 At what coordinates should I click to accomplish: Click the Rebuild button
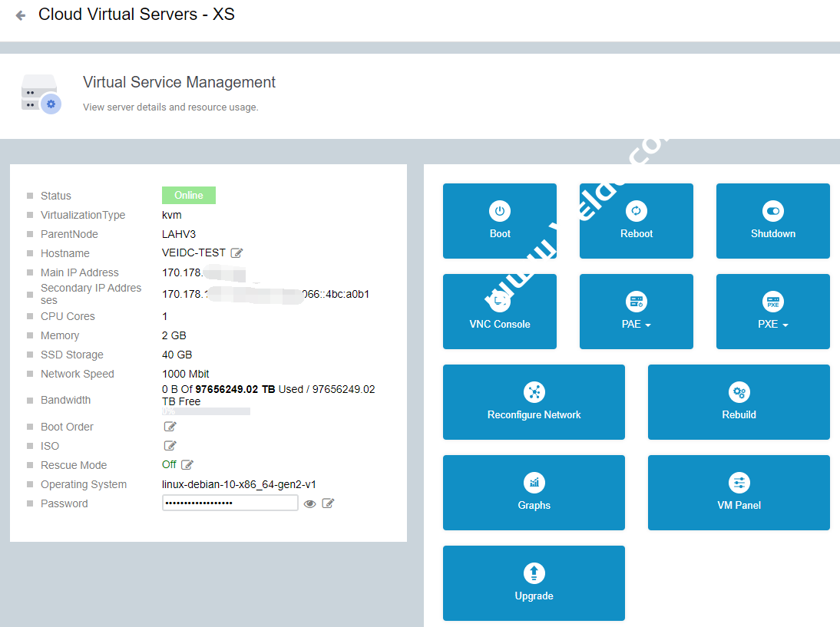coord(739,402)
